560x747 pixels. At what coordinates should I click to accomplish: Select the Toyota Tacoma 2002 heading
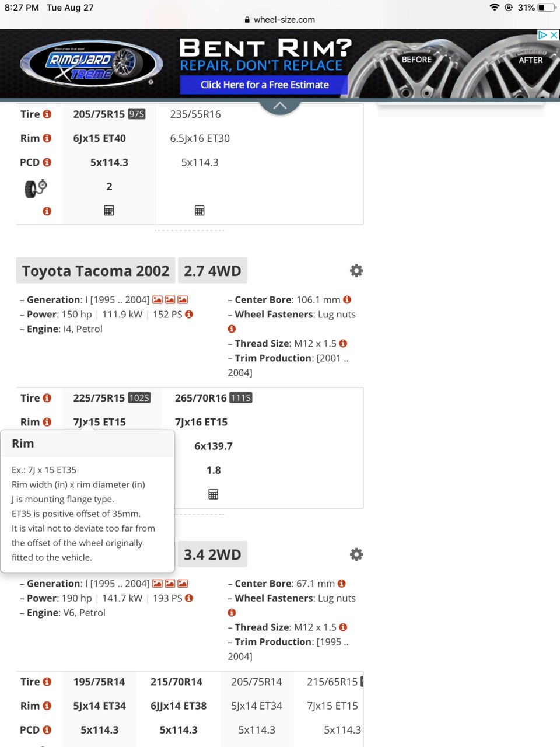point(96,271)
